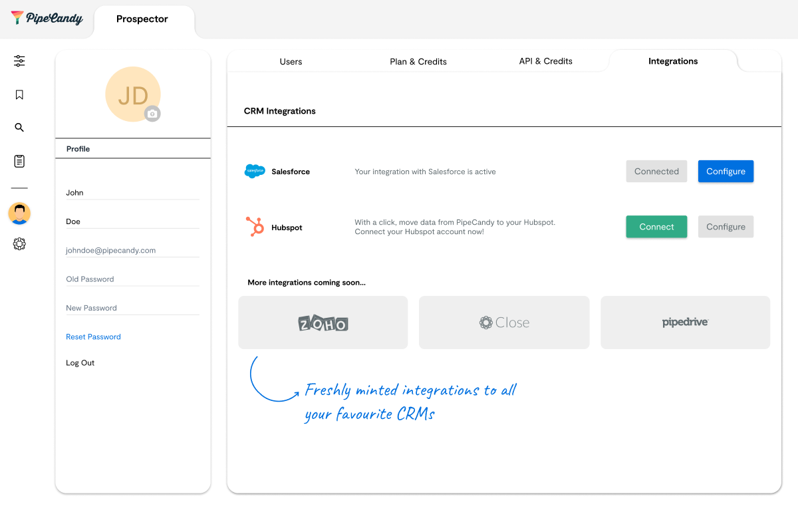Open the API & Credits tab
This screenshot has width=798, height=532.
[x=546, y=61]
